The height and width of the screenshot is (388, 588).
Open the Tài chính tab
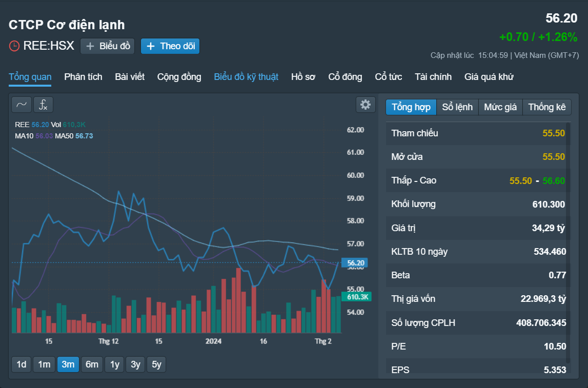[x=433, y=77]
